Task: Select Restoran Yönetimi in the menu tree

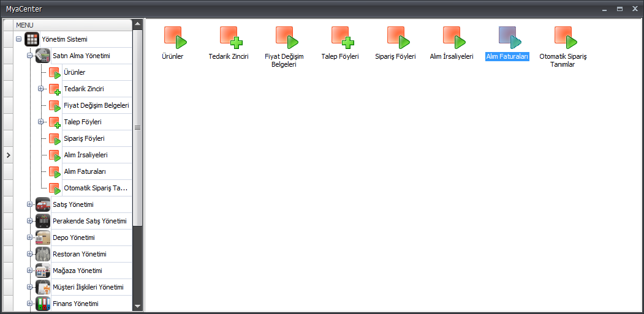Action: pyautogui.click(x=80, y=254)
